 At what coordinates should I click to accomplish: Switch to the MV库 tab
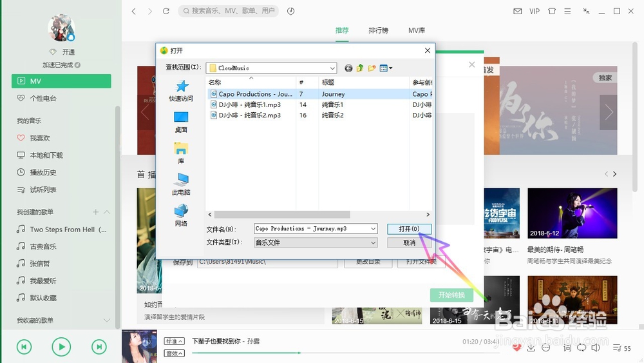coord(417,30)
